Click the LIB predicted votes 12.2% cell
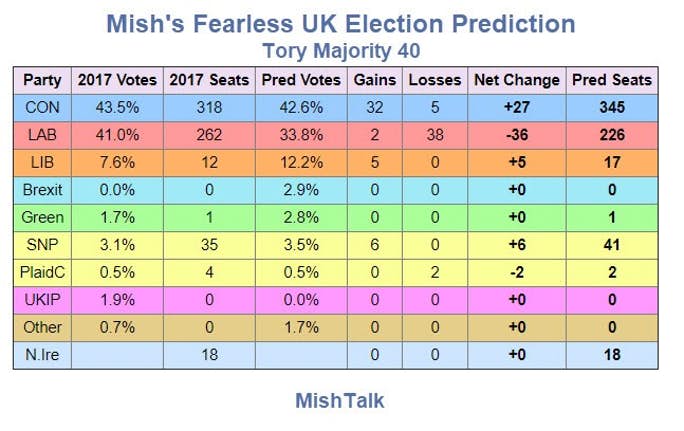 [301, 163]
